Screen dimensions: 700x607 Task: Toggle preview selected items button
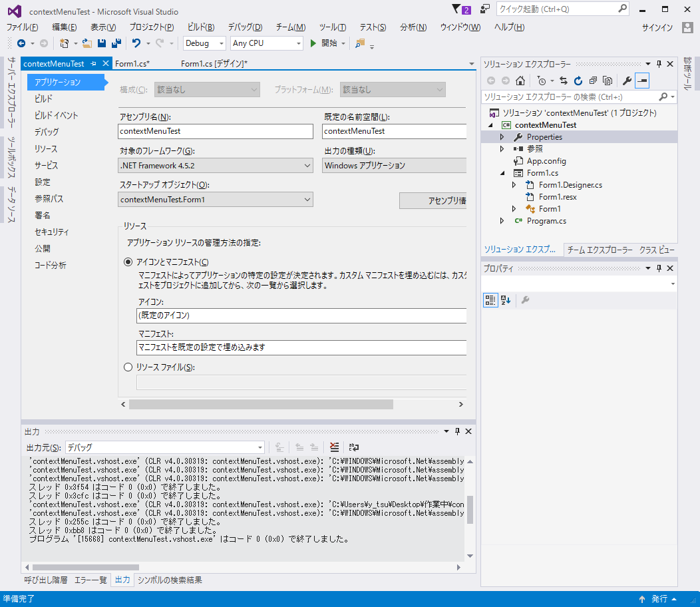642,81
